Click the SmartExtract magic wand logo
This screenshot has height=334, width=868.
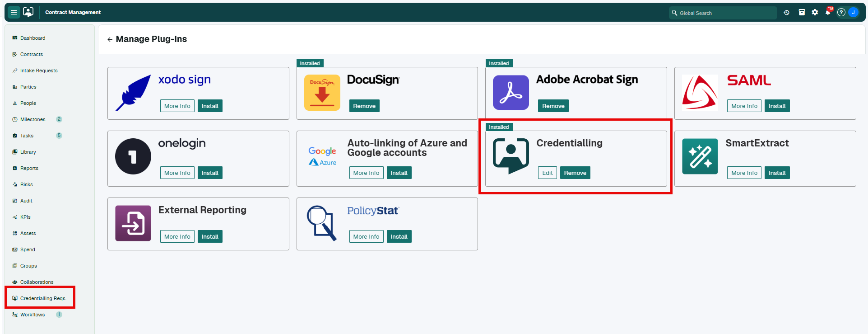click(700, 156)
